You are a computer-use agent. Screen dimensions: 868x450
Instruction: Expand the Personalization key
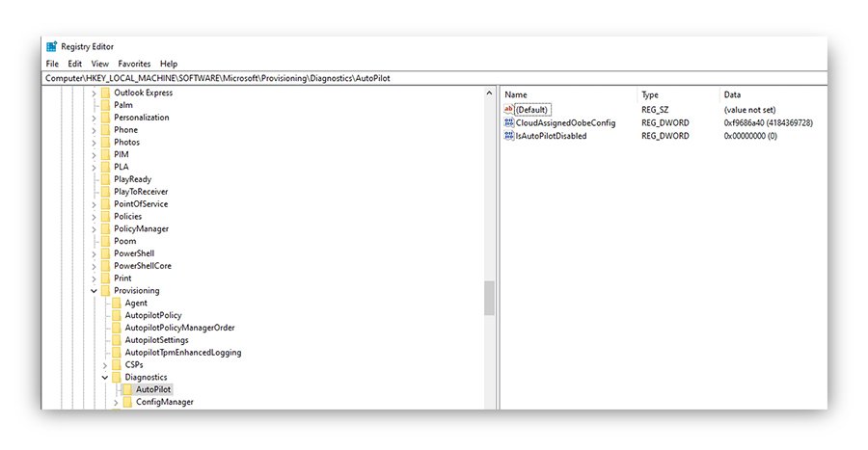pos(94,118)
